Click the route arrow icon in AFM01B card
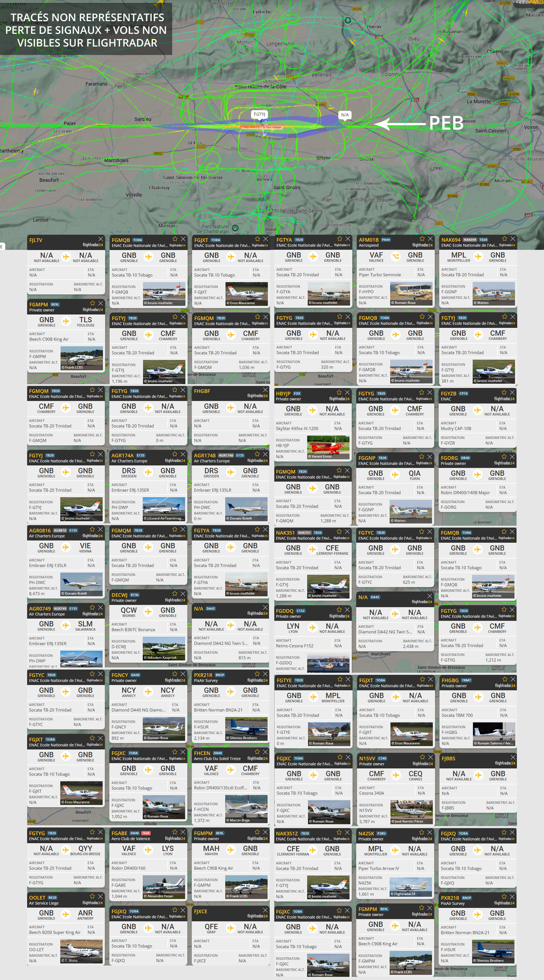The width and height of the screenshot is (544, 980). click(x=395, y=257)
